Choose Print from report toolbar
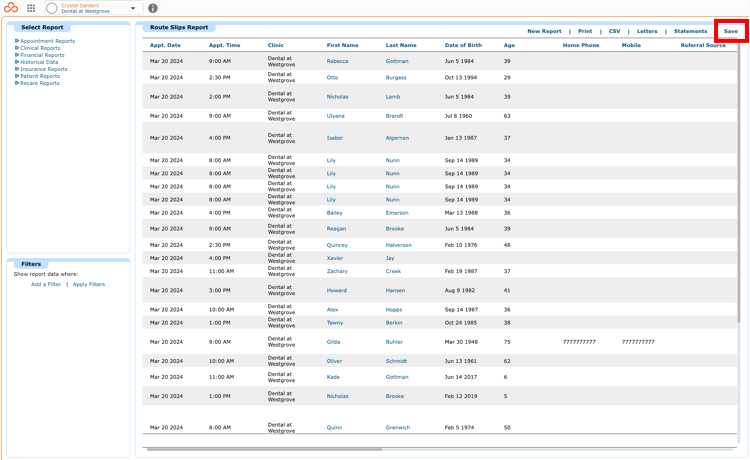750x460 pixels. pos(585,31)
